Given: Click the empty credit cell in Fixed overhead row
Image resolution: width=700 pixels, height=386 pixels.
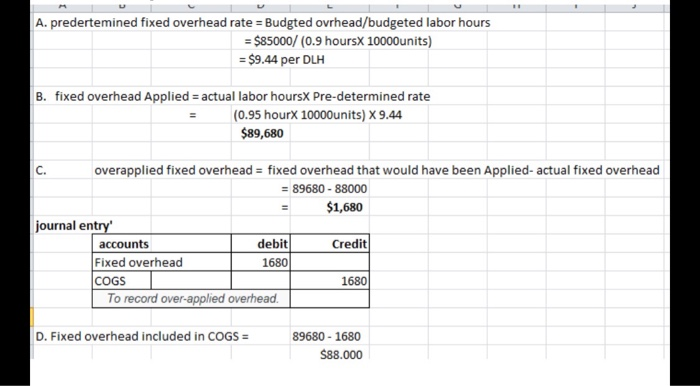Looking at the screenshot, I should pyautogui.click(x=329, y=262).
